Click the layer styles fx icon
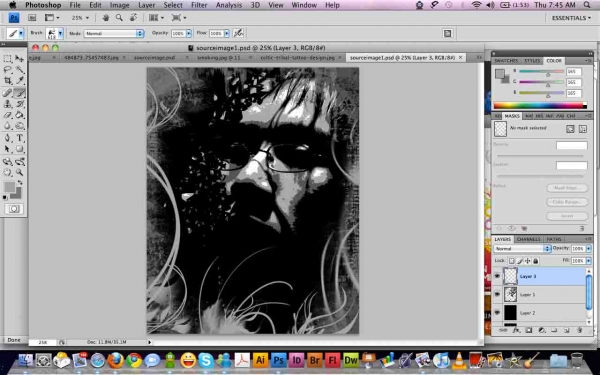The height and width of the screenshot is (375, 600). pos(516,330)
